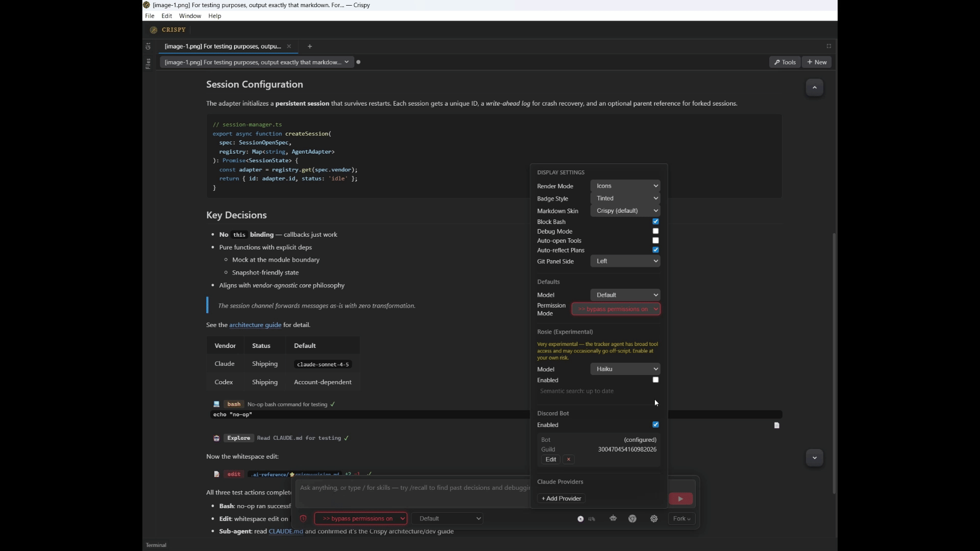Select the image-1.png session tab
Image resolution: width=980 pixels, height=551 pixels.
click(222, 46)
